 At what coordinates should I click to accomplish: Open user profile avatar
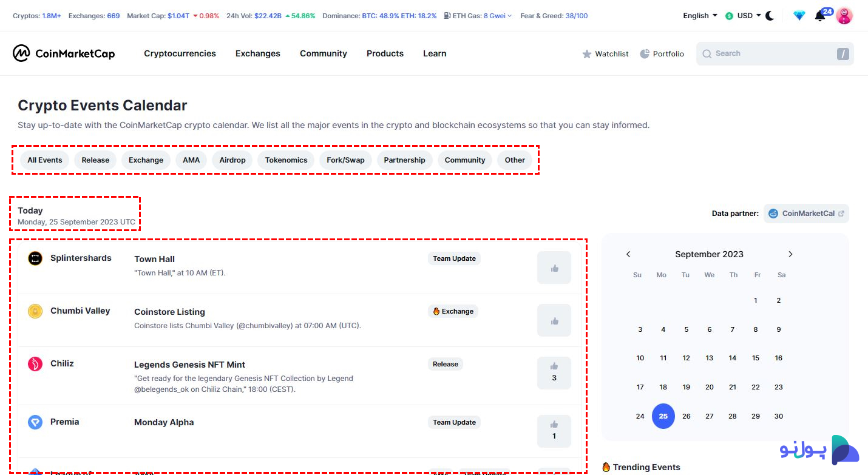(x=844, y=16)
